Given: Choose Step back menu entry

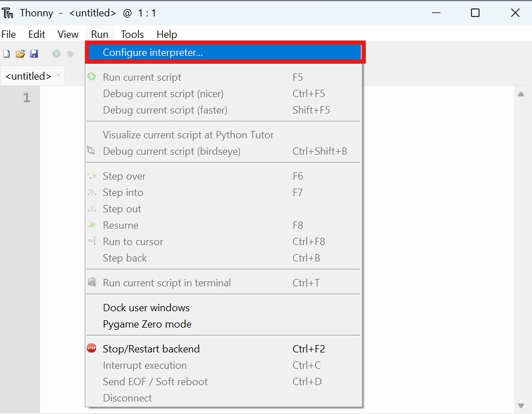Looking at the screenshot, I should tap(224, 258).
